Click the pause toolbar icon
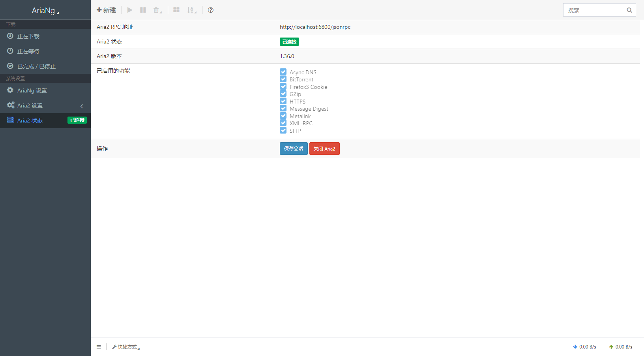This screenshot has width=644, height=356. click(143, 10)
